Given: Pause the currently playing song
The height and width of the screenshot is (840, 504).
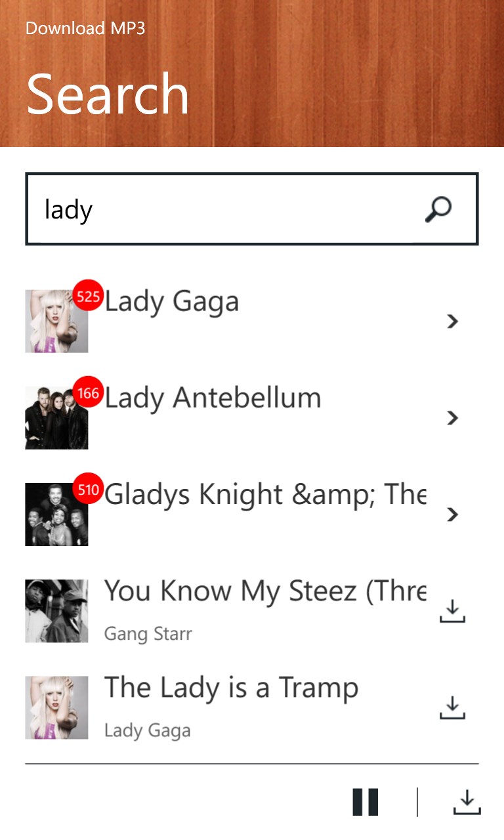Looking at the screenshot, I should (x=366, y=802).
